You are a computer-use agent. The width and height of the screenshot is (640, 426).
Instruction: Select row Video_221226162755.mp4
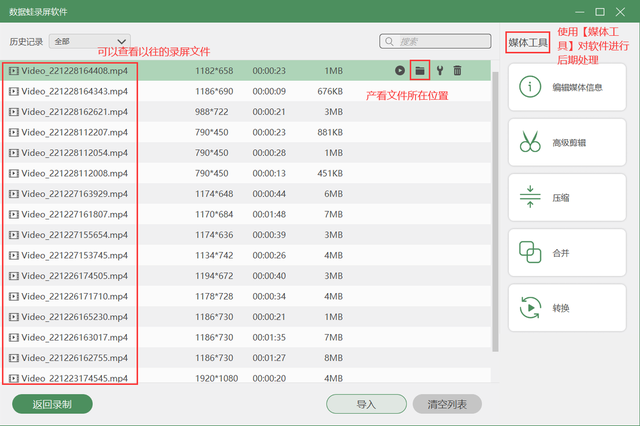pos(246,358)
